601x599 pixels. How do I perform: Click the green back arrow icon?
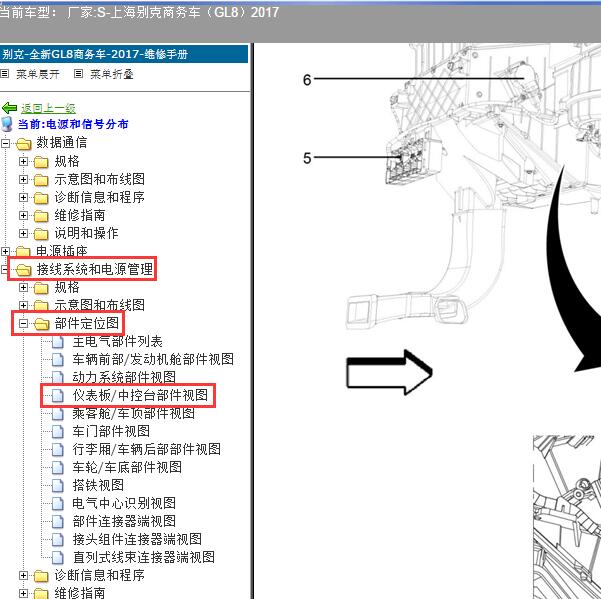click(x=9, y=108)
